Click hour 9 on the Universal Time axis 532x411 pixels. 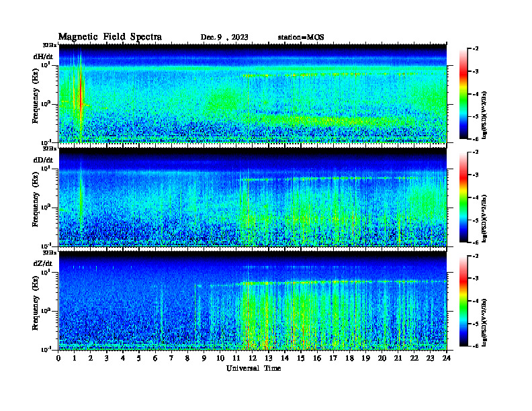[204, 358]
